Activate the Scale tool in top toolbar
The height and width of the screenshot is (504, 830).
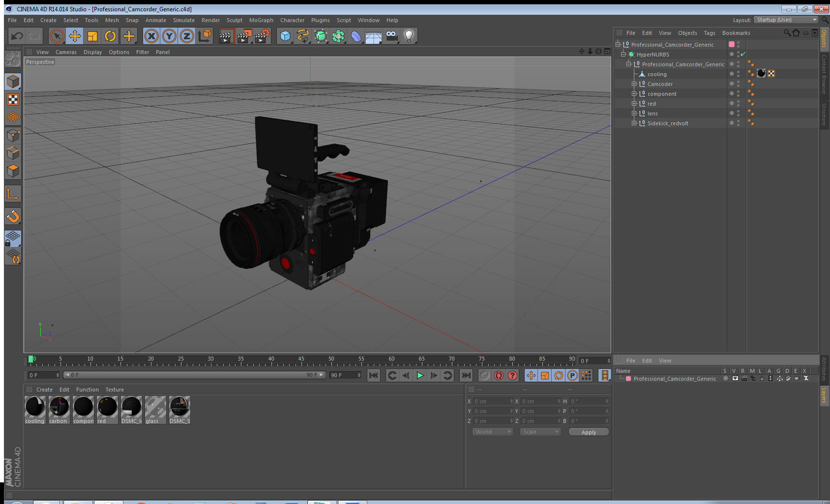point(92,36)
